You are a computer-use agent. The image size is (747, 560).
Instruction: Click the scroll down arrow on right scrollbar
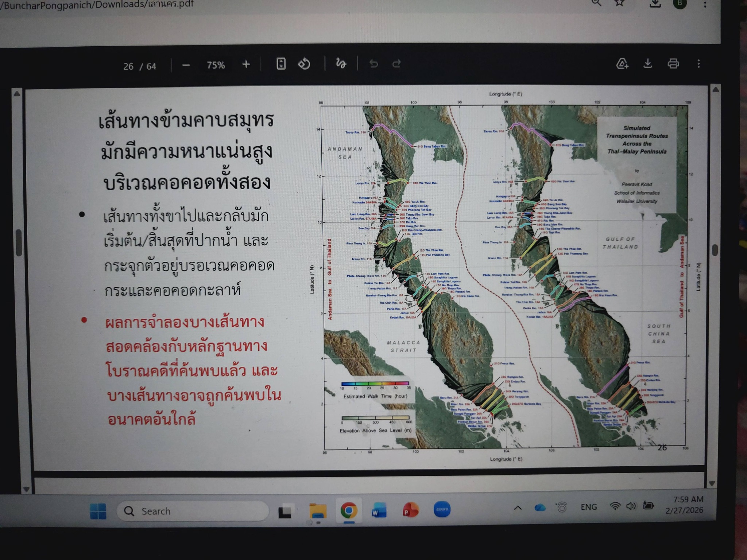click(x=712, y=483)
